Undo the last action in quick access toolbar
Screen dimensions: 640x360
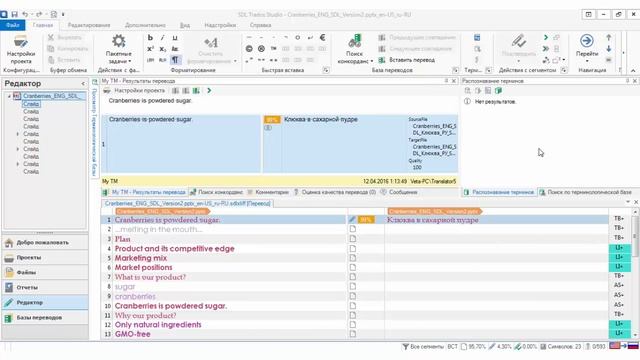pyautogui.click(x=25, y=14)
